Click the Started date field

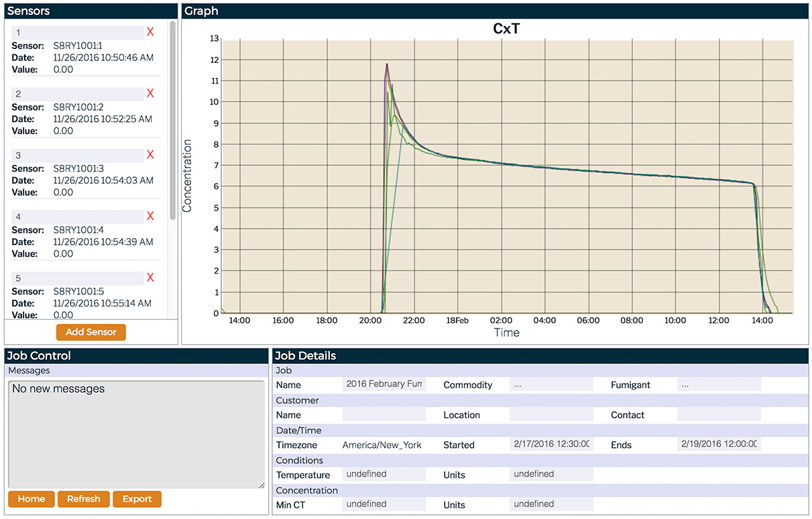551,445
